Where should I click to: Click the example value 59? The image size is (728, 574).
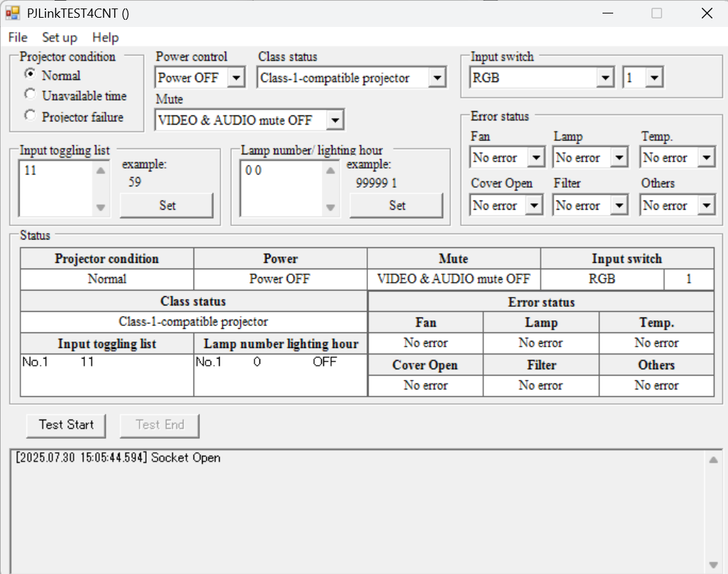(x=135, y=182)
